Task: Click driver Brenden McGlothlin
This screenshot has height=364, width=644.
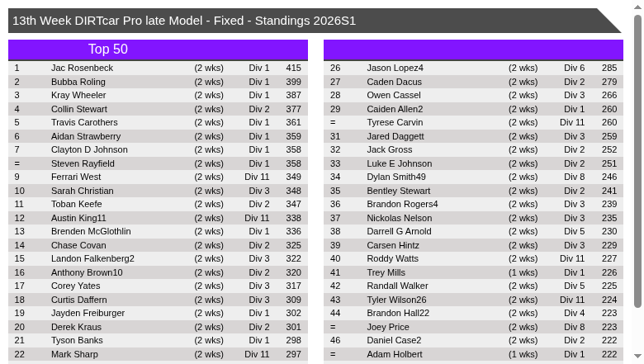Action: point(91,231)
